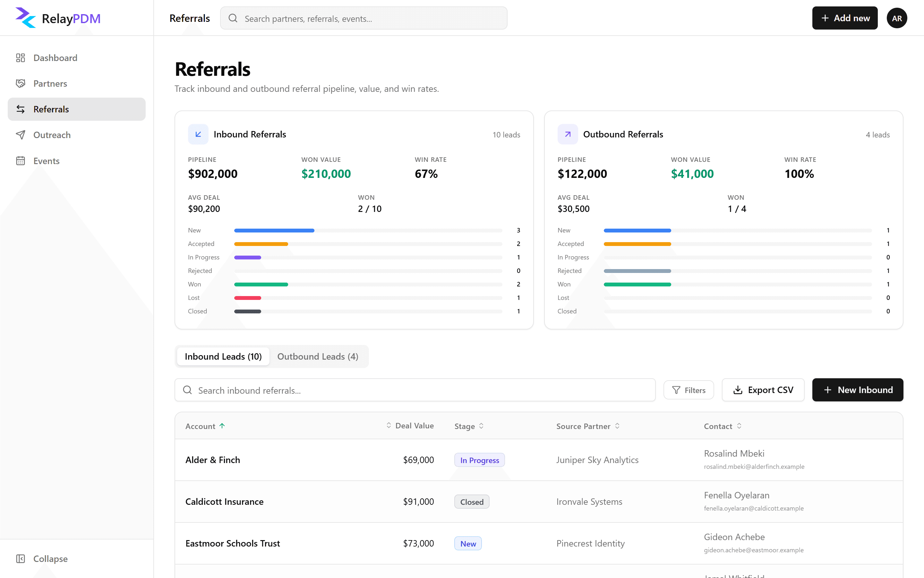The width and height of the screenshot is (924, 578).
Task: Click the Referrals swap arrows icon
Action: 21,109
